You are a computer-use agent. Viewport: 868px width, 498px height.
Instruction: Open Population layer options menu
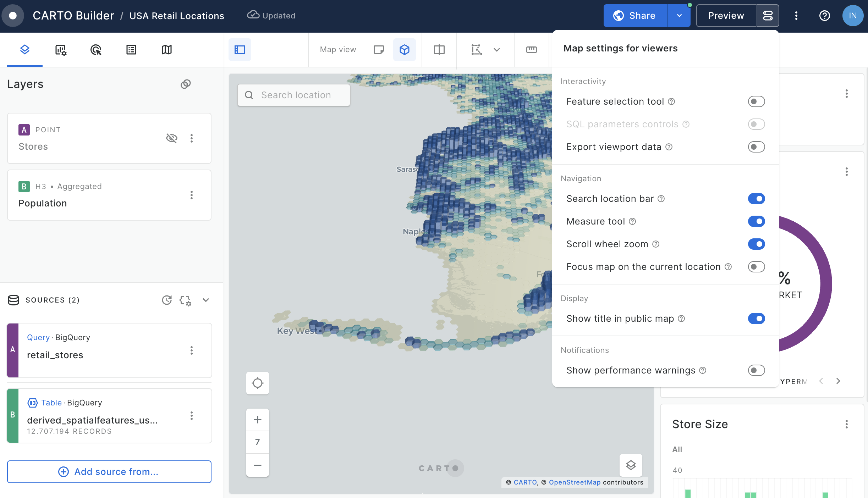[192, 195]
